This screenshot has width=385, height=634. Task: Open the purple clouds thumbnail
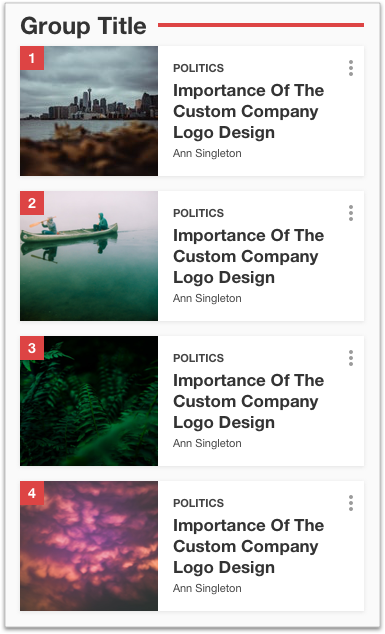point(89,546)
